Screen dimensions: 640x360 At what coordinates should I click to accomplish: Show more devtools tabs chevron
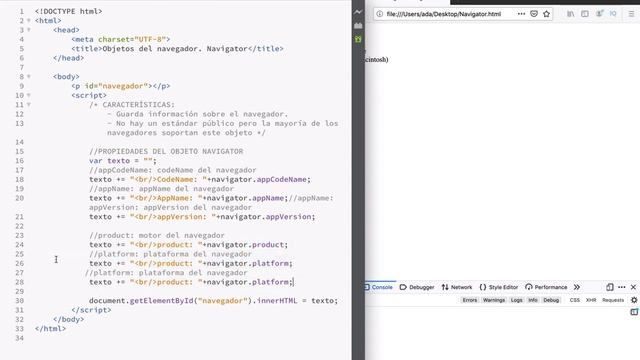577,287
